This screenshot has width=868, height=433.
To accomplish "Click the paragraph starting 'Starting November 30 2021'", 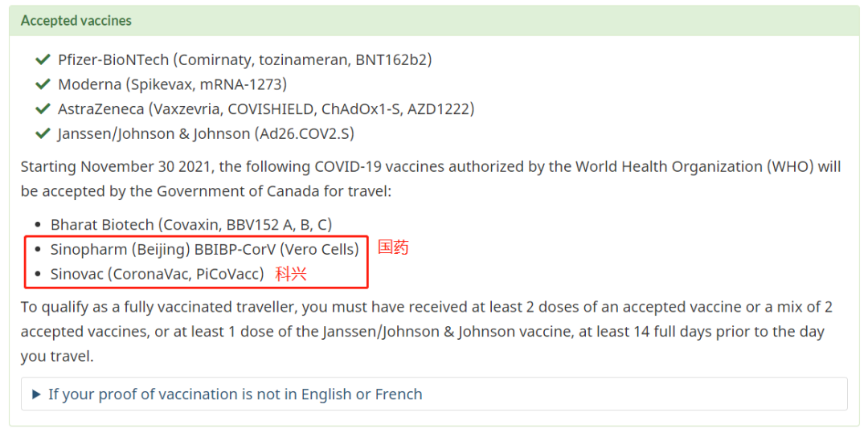I will point(431,179).
